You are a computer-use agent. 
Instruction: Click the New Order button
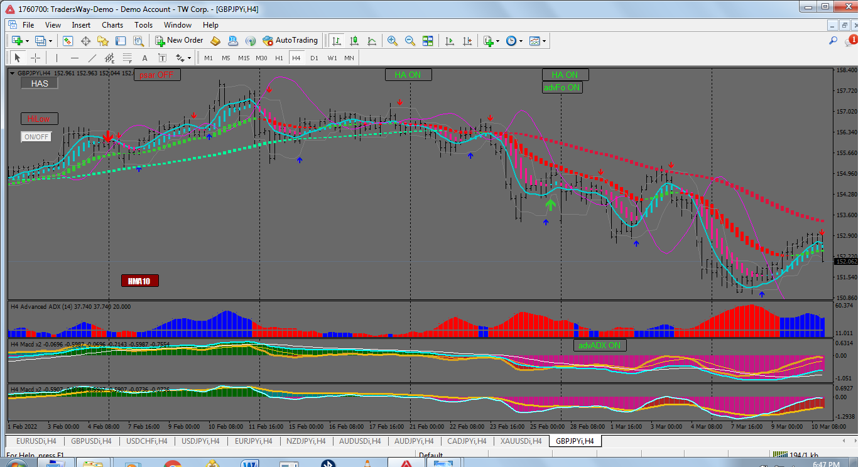(179, 41)
